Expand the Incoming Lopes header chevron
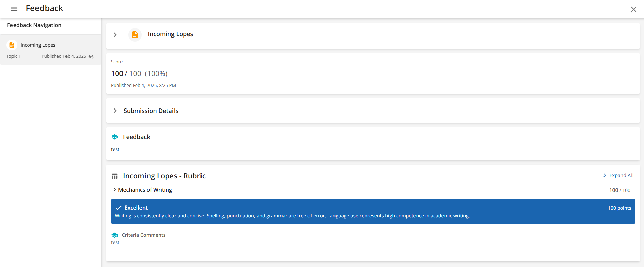This screenshot has width=644, height=267. pos(115,35)
